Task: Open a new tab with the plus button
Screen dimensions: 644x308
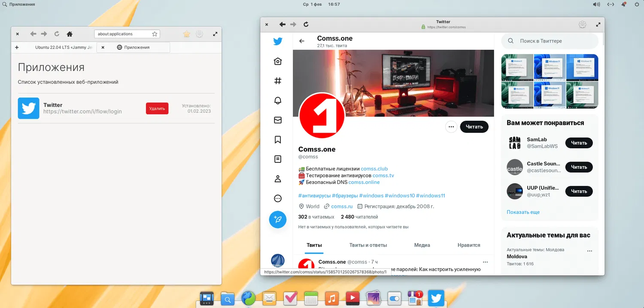Action: coord(17,47)
